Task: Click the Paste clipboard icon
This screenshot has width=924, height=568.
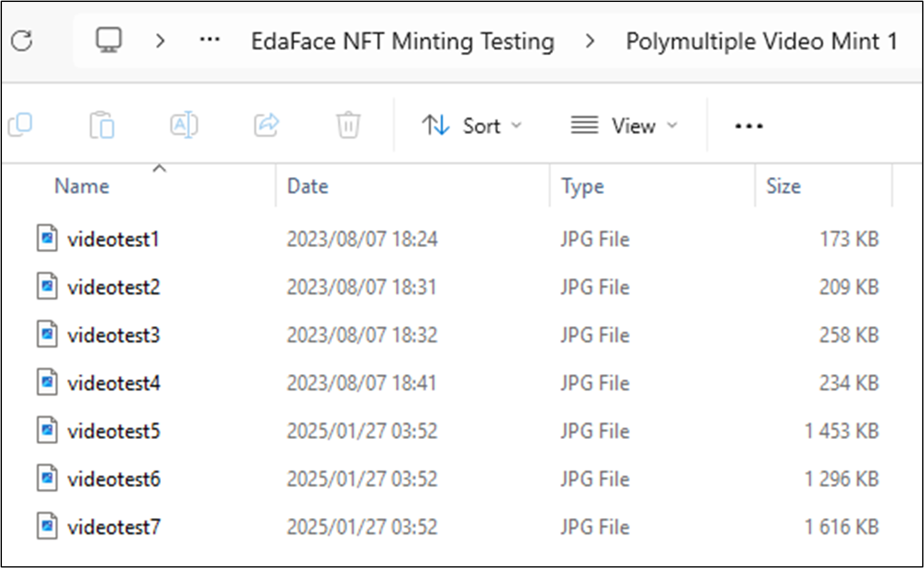Action: 102,125
